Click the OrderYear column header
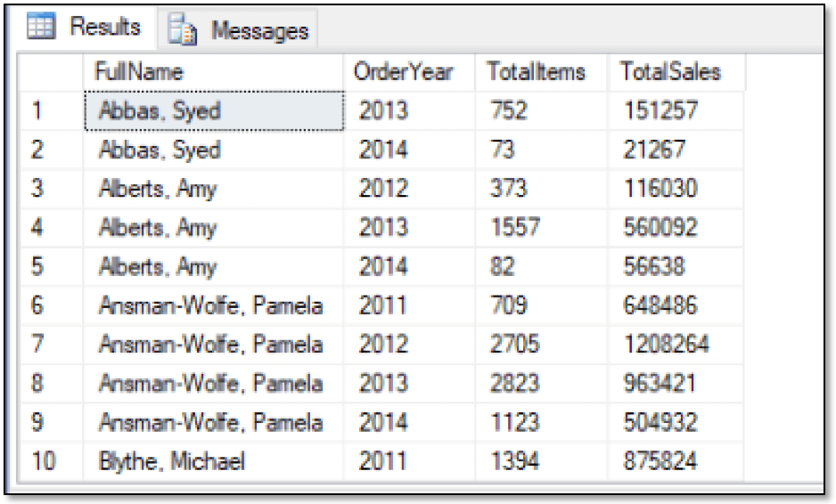The width and height of the screenshot is (836, 504). pos(409,72)
